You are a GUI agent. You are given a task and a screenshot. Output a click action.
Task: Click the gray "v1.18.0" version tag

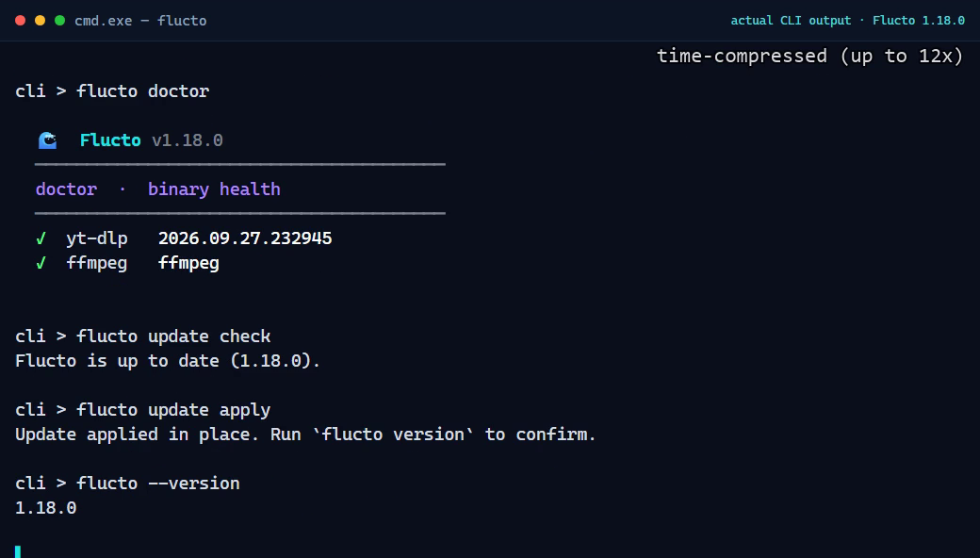pyautogui.click(x=188, y=139)
